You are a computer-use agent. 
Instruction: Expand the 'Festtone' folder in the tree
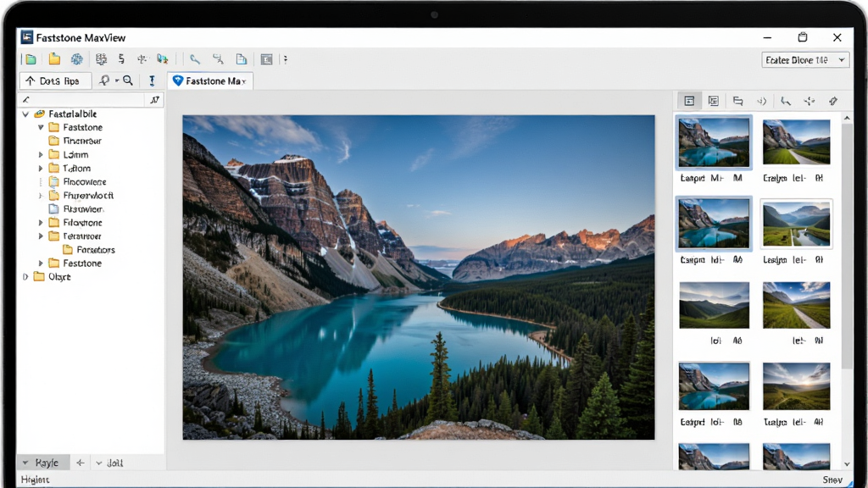point(41,263)
